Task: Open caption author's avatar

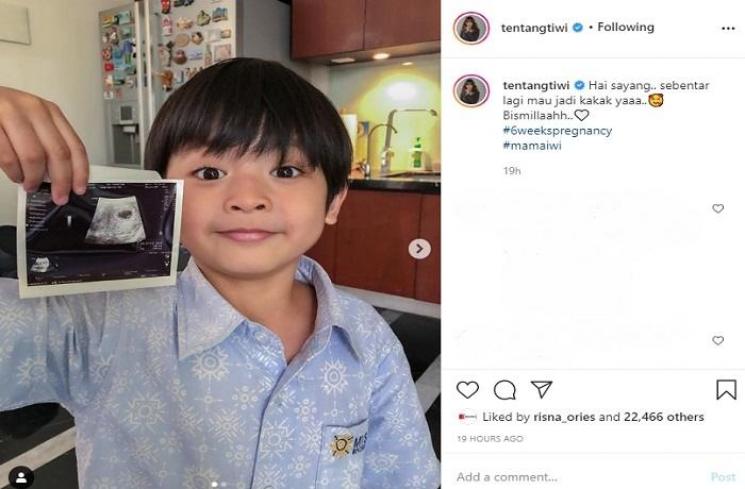Action: pyautogui.click(x=471, y=90)
